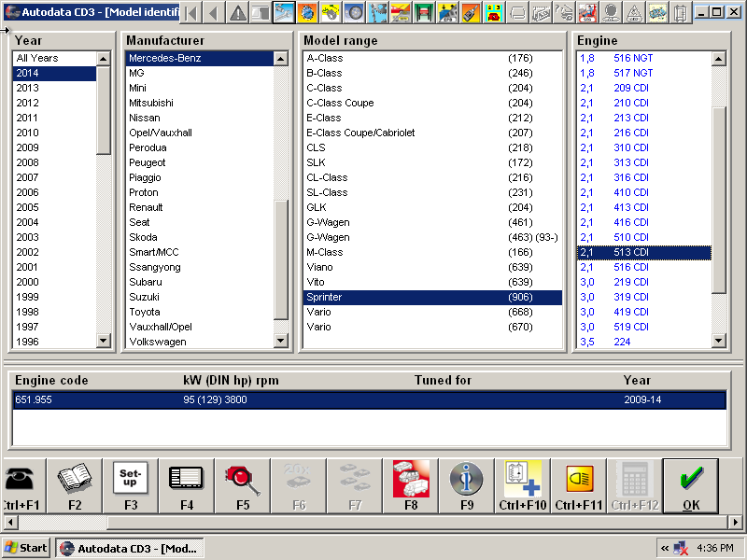The height and width of the screenshot is (560, 747).
Task: Select the Vito model range
Action: (432, 283)
